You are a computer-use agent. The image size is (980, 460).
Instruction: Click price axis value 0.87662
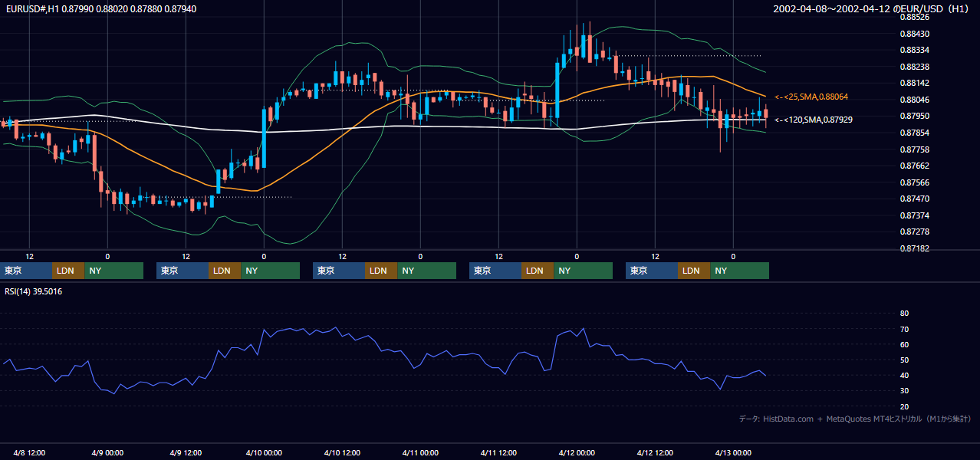pyautogui.click(x=914, y=166)
